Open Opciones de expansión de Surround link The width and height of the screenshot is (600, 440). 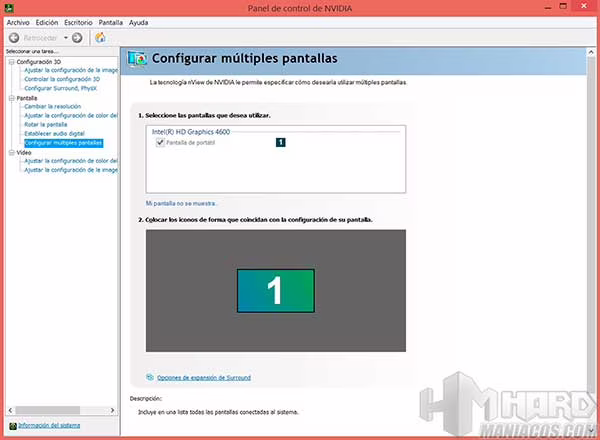pos(204,378)
